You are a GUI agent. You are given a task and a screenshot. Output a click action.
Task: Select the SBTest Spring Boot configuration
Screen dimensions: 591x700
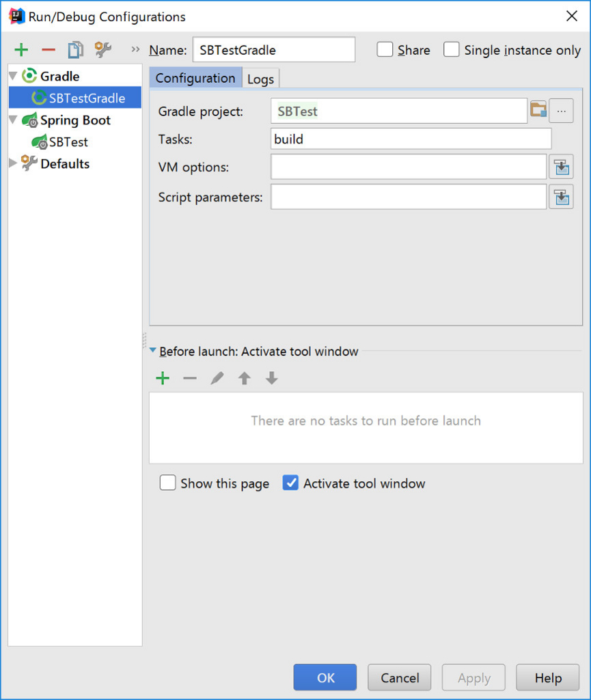[68, 142]
